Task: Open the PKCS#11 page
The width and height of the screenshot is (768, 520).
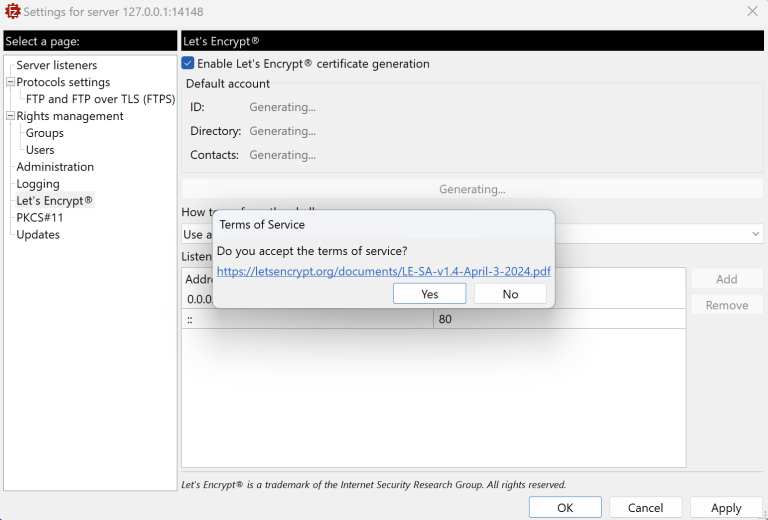Action: click(x=40, y=217)
